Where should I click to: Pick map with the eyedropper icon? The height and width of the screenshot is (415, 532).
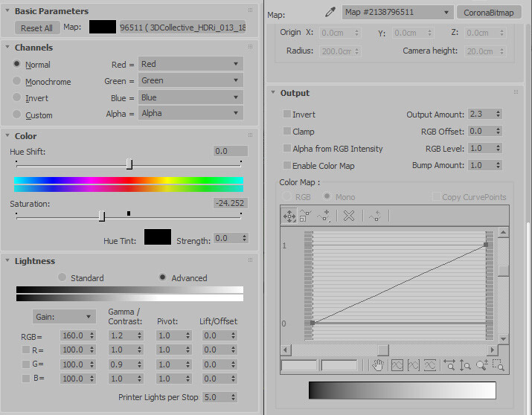click(330, 12)
